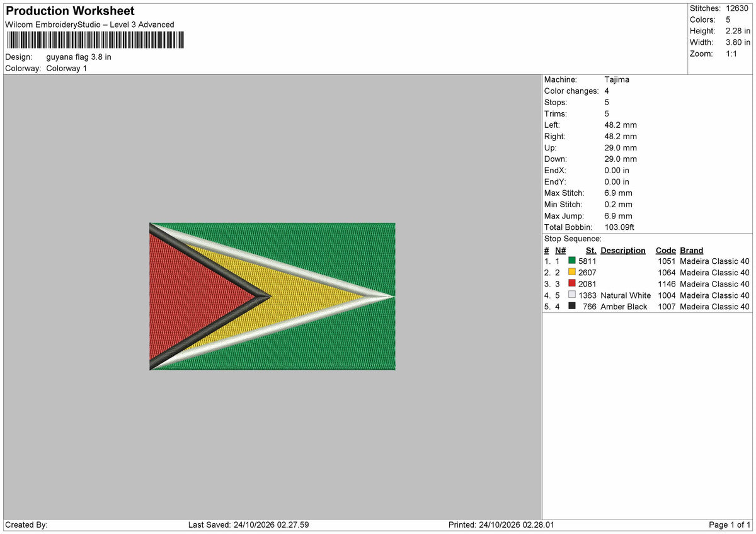The image size is (756, 534).
Task: Click the thread code 1064
Action: coord(667,272)
